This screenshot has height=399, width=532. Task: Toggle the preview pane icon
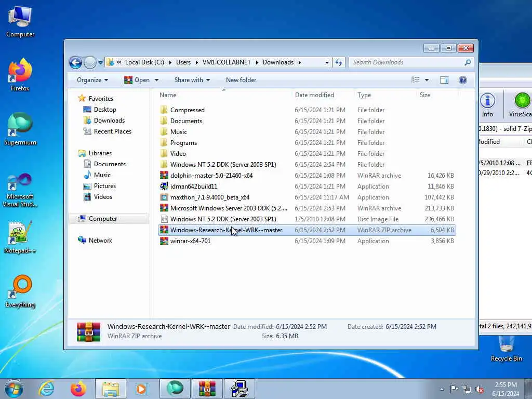click(444, 80)
